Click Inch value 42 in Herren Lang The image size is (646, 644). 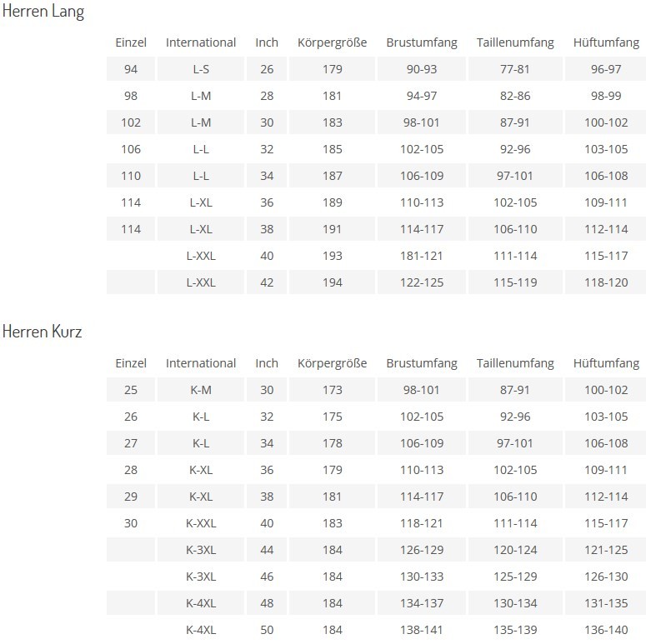(x=267, y=282)
